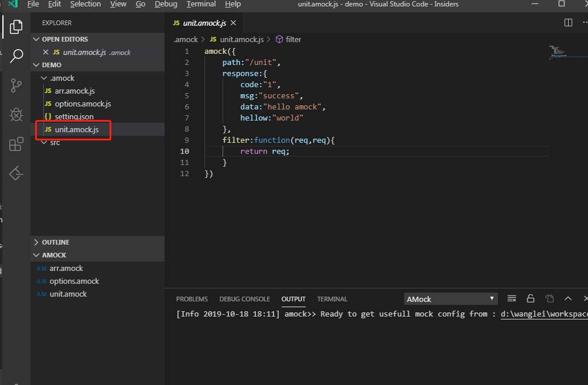
Task: Open the File menu
Action: [x=33, y=4]
